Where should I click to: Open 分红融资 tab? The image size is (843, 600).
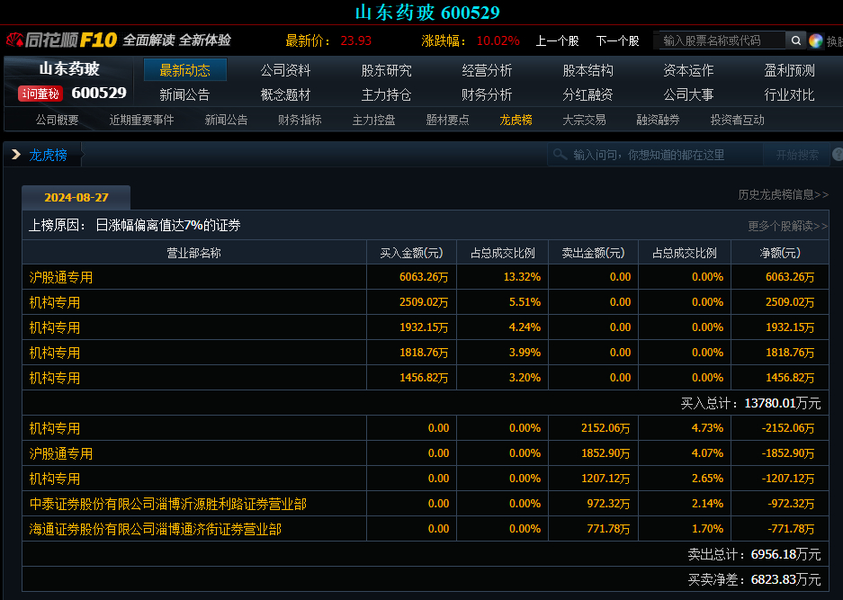click(588, 95)
